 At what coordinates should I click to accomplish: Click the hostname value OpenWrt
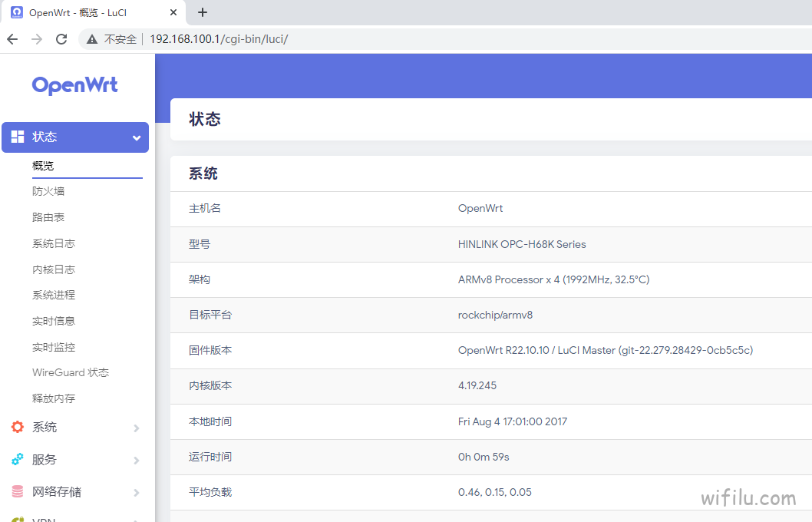click(x=480, y=209)
